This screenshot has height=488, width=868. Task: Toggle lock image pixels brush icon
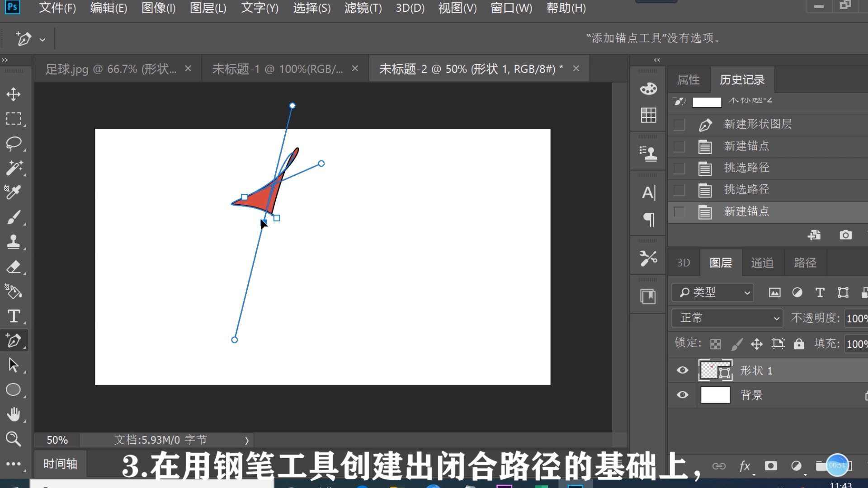pos(736,344)
